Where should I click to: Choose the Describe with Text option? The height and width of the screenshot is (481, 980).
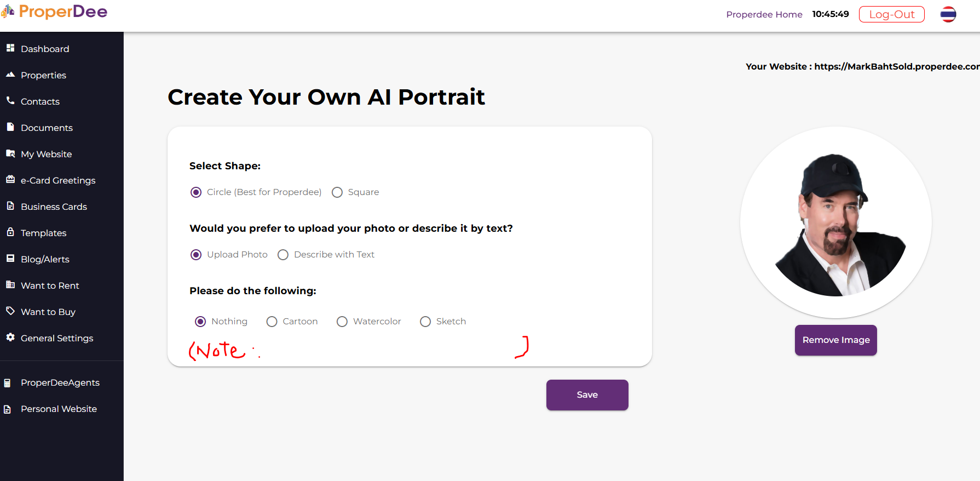(x=283, y=255)
